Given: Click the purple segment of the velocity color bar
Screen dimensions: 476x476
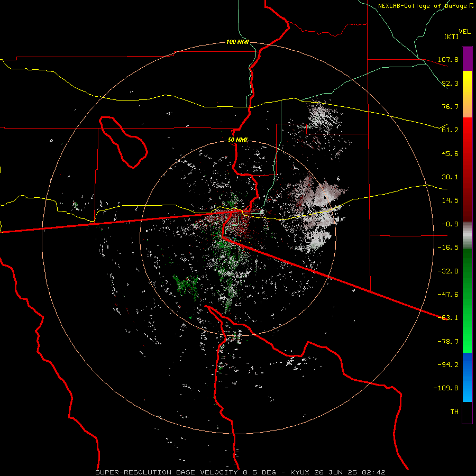Looking at the screenshot, I should coord(467,59).
